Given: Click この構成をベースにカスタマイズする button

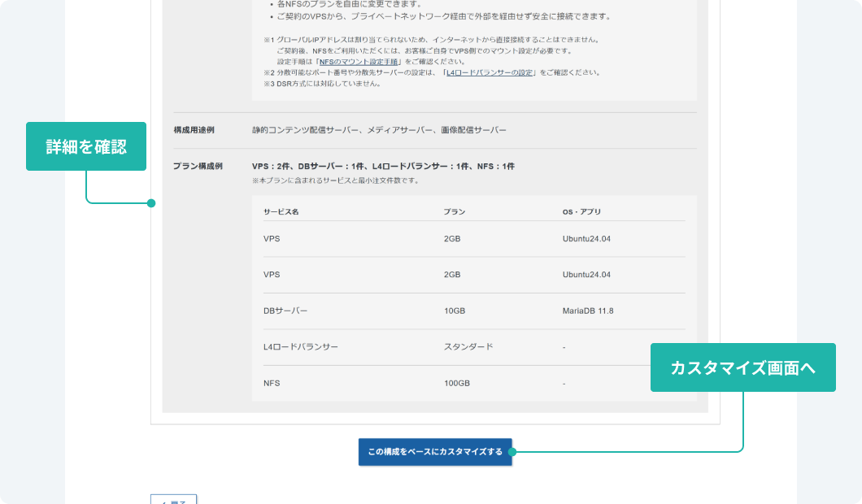Looking at the screenshot, I should 435,452.
